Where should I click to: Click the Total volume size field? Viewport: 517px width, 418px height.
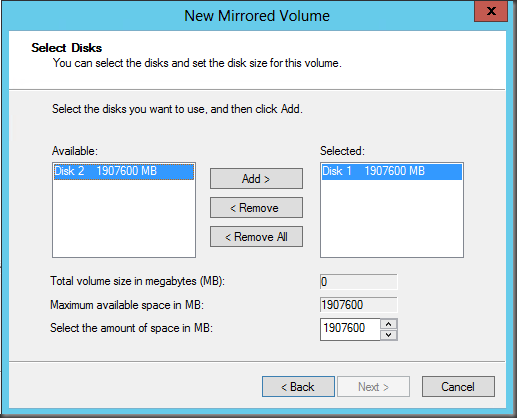(x=358, y=282)
